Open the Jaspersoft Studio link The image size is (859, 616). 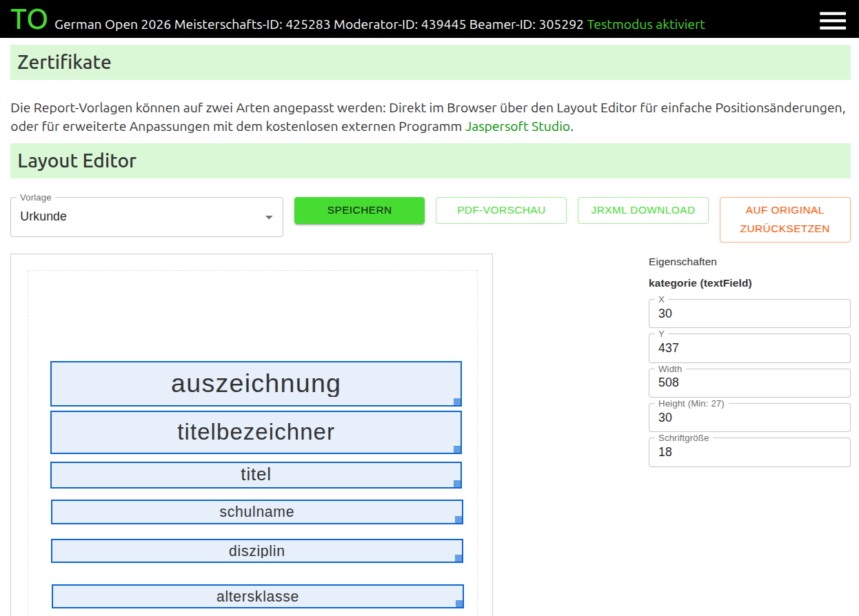pos(518,126)
